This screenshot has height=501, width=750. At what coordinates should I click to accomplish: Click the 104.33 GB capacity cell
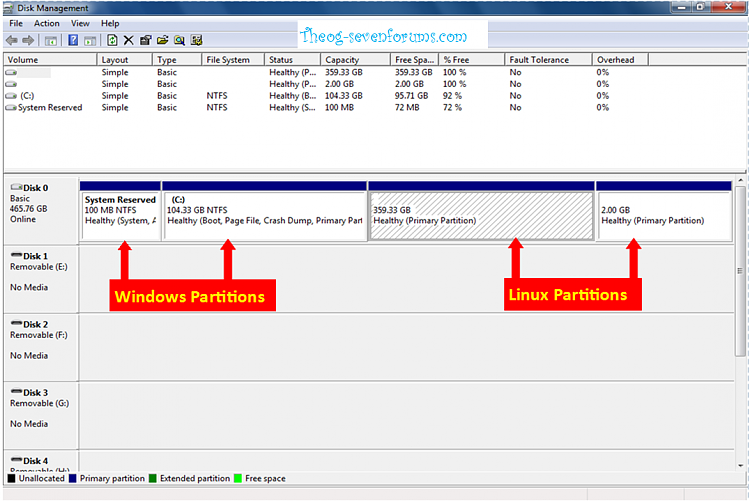[344, 96]
